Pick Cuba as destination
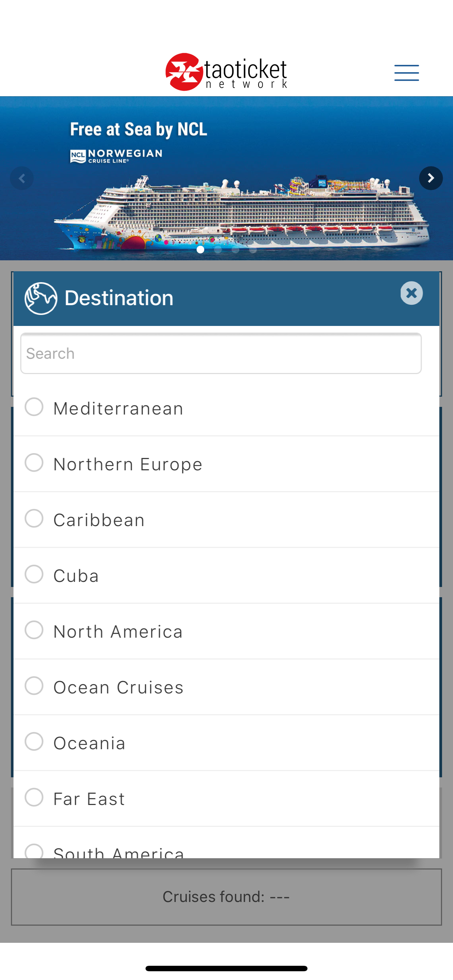 click(226, 575)
